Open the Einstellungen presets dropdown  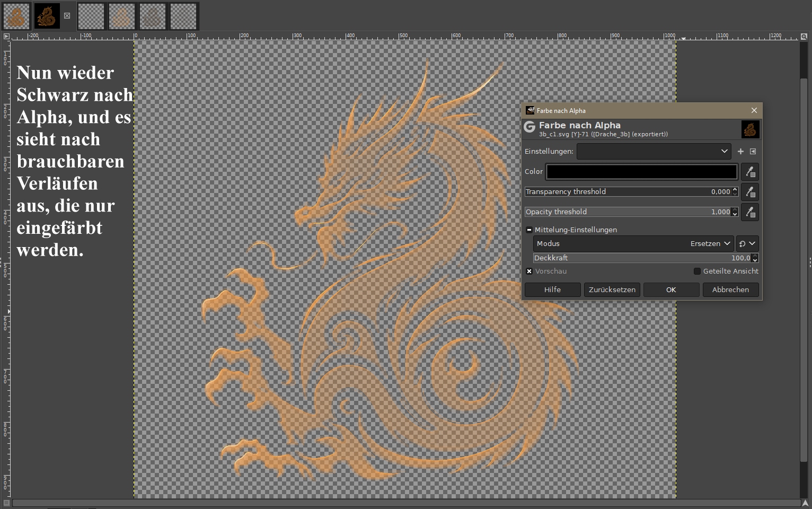coord(654,152)
